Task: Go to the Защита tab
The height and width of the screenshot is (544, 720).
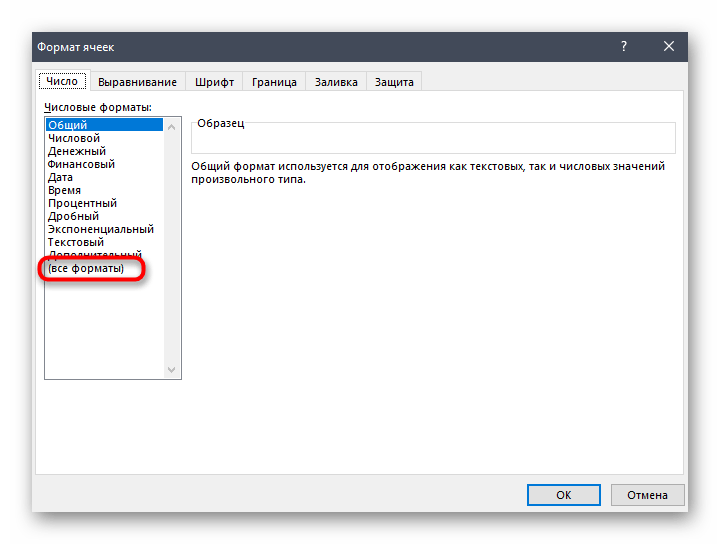Action: [394, 82]
